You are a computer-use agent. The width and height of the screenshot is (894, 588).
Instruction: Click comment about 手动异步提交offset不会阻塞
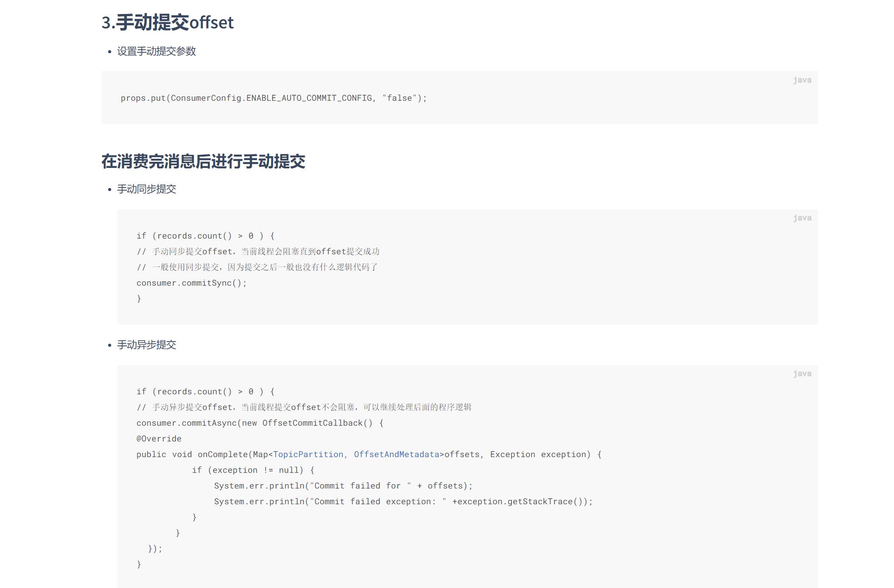304,407
